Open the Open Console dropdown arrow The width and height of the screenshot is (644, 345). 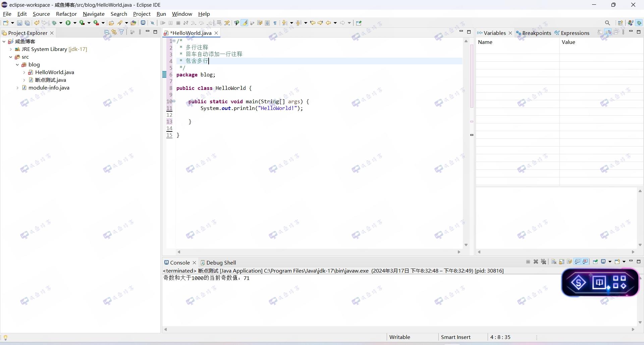624,262
